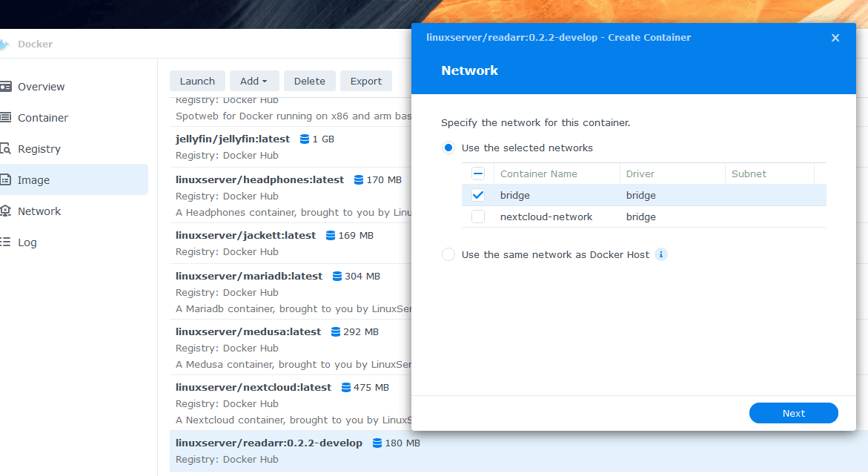Click the 'A Headphones container' description text
Screen dimensions: 868x476
294,213
